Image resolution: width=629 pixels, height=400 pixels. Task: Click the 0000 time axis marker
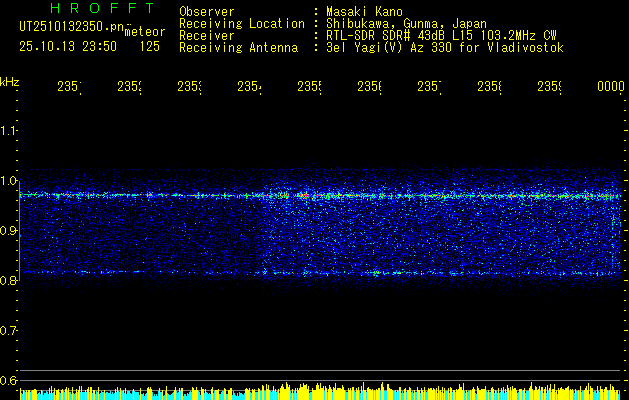click(611, 87)
